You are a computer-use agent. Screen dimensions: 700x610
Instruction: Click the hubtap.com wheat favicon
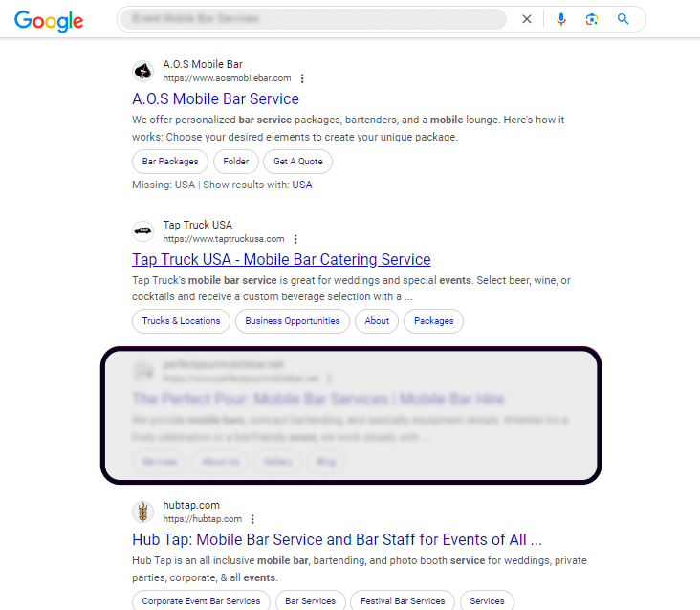tap(142, 512)
